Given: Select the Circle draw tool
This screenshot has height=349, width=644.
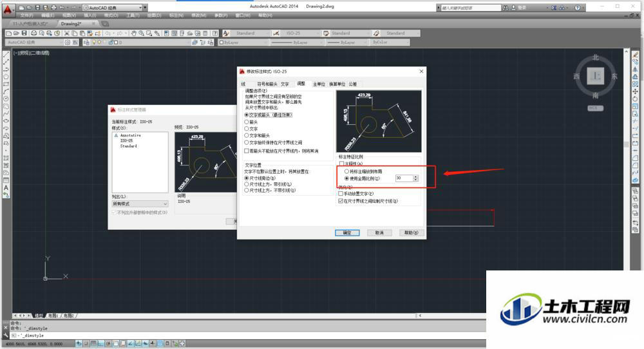Looking at the screenshot, I should [6, 99].
